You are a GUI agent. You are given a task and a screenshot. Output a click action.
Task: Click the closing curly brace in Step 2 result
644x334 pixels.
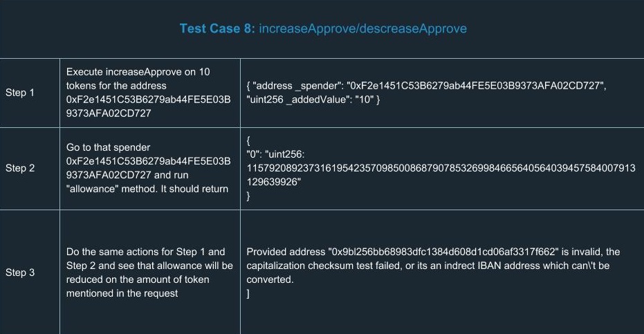249,196
